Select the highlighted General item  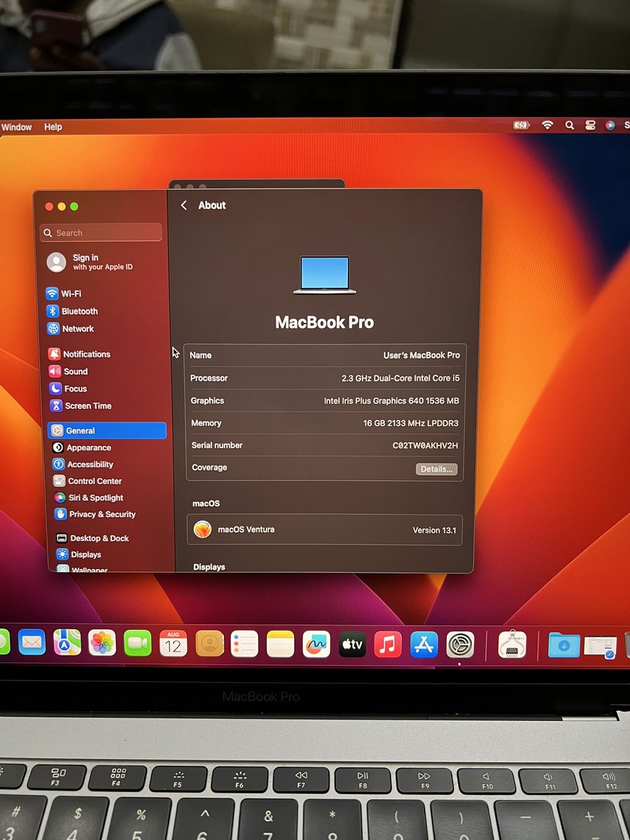pyautogui.click(x=107, y=430)
